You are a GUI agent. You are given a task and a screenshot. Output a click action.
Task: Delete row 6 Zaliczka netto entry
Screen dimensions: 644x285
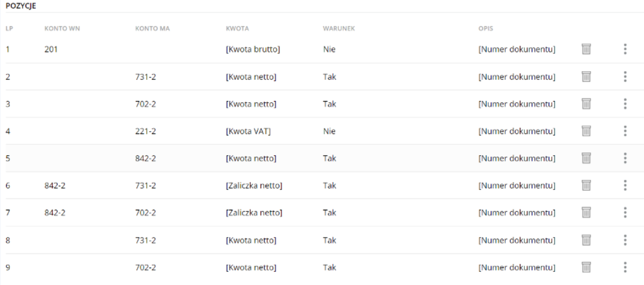tap(585, 185)
